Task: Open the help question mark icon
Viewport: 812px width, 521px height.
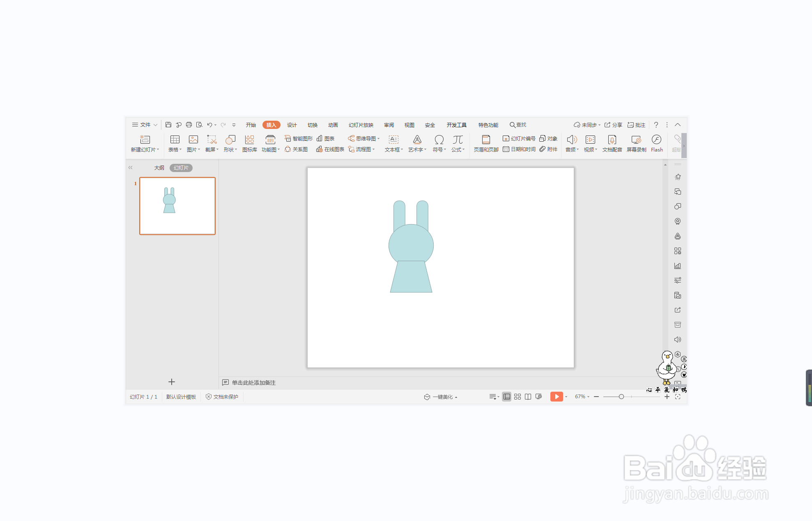Action: click(656, 125)
